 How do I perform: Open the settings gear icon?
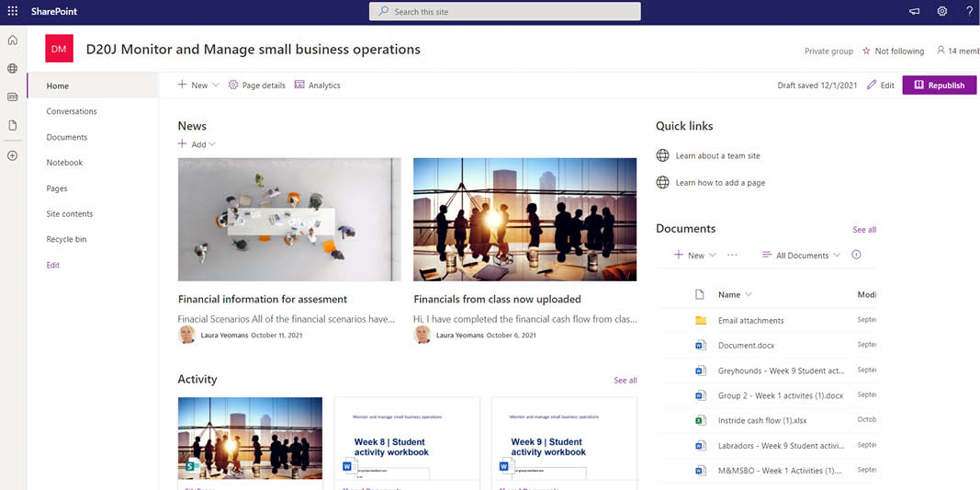(x=941, y=11)
